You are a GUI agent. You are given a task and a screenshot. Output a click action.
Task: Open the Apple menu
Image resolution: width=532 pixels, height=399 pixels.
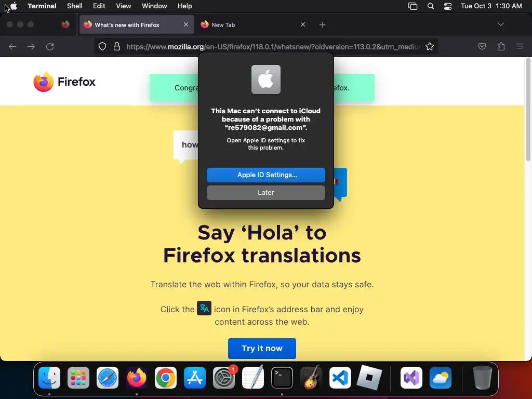coord(14,6)
